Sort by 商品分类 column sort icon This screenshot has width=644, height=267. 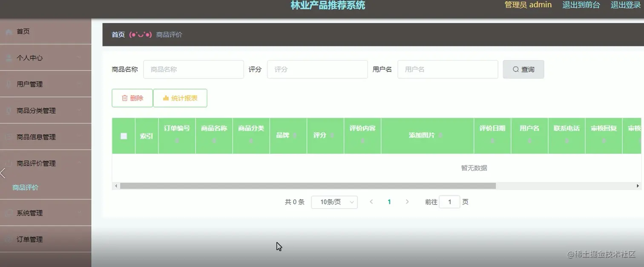[x=251, y=140]
